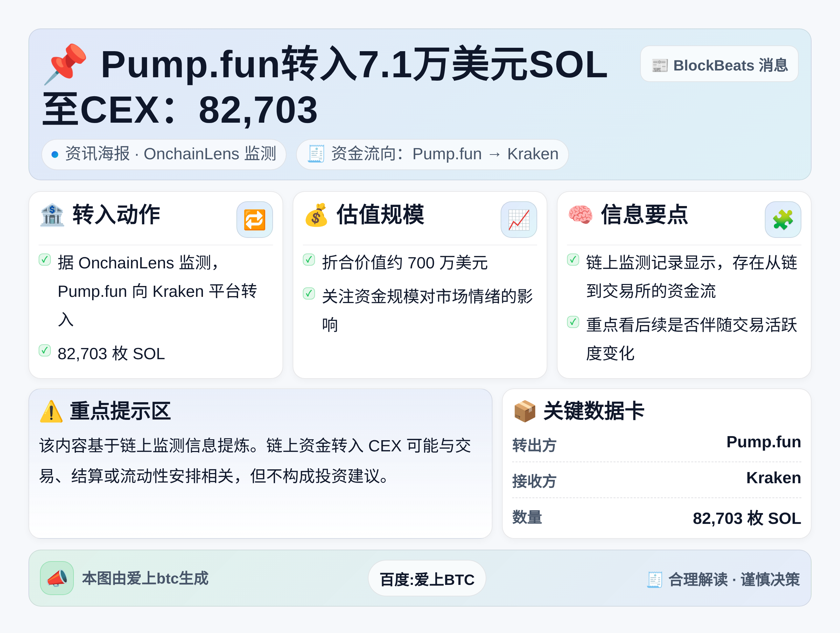Toggle check mark beside 据 OnchainLens 监测
840x633 pixels.
45,260
